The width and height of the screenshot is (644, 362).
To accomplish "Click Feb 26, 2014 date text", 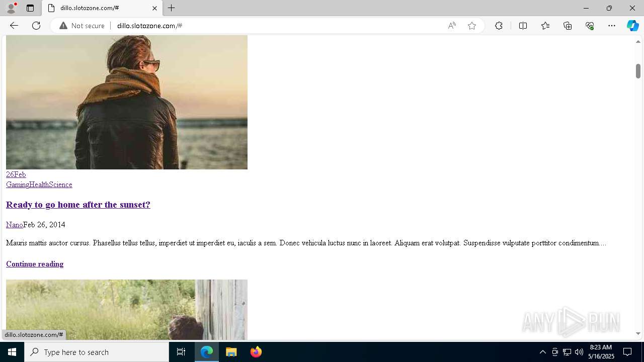I will pyautogui.click(x=44, y=225).
